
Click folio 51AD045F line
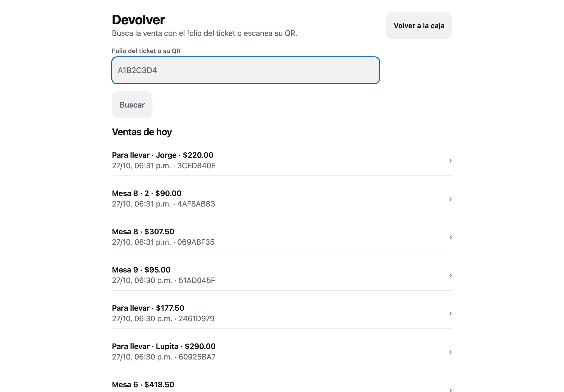pyautogui.click(x=163, y=280)
